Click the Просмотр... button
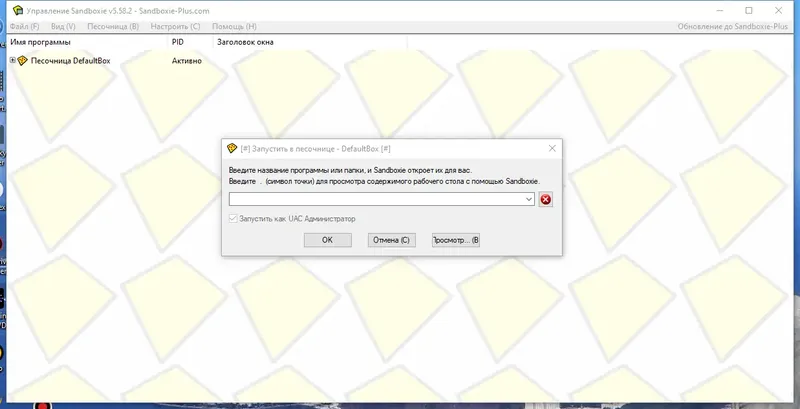This screenshot has width=800, height=409. (x=456, y=240)
